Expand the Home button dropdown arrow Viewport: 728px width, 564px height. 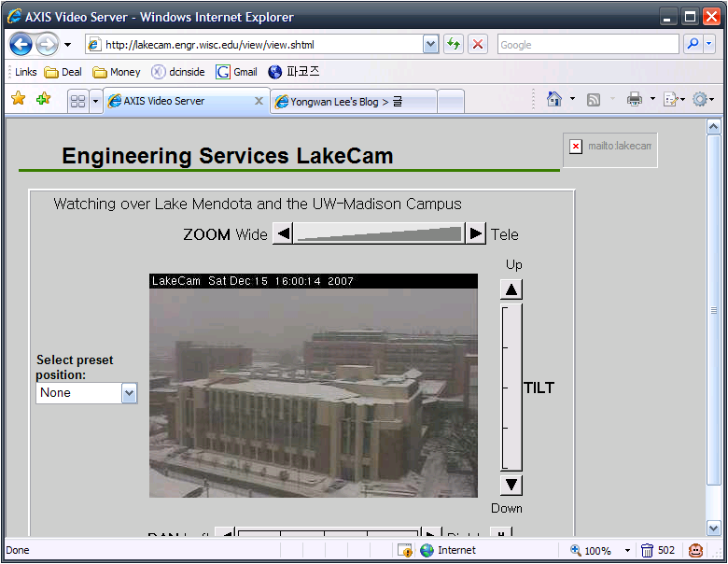pos(572,98)
